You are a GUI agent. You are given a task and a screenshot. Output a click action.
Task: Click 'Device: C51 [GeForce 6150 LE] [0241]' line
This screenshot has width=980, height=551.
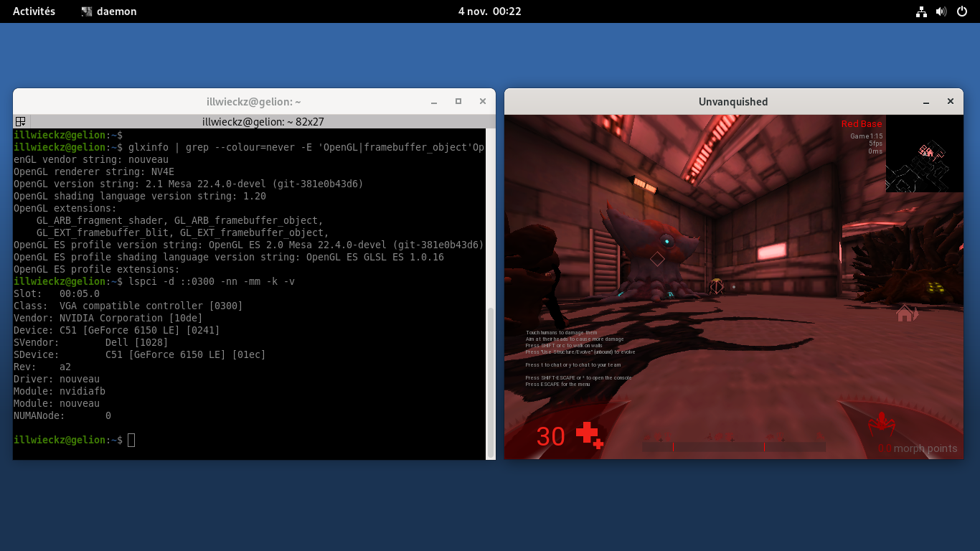pyautogui.click(x=117, y=330)
